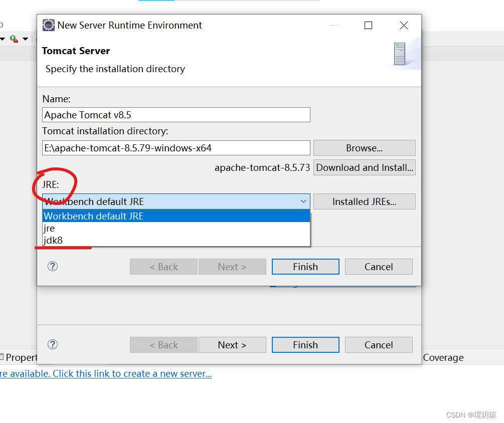The image size is (504, 423).
Task: Click the Browse... button for Tomcat directory
Action: (x=364, y=148)
